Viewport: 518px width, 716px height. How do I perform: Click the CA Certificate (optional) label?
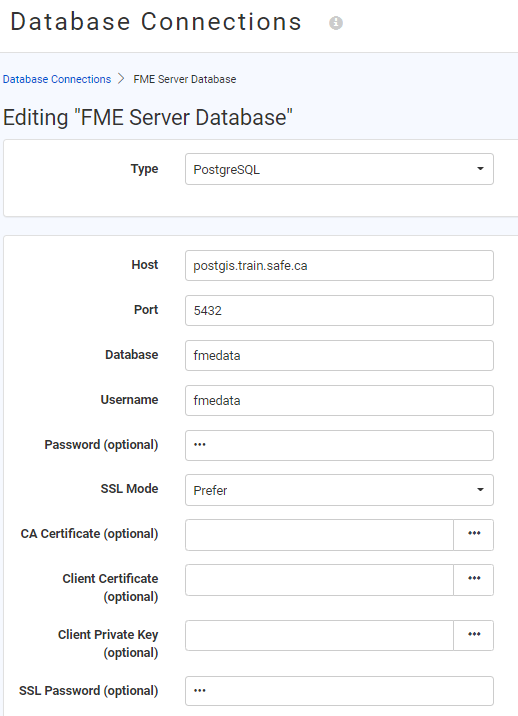[89, 534]
